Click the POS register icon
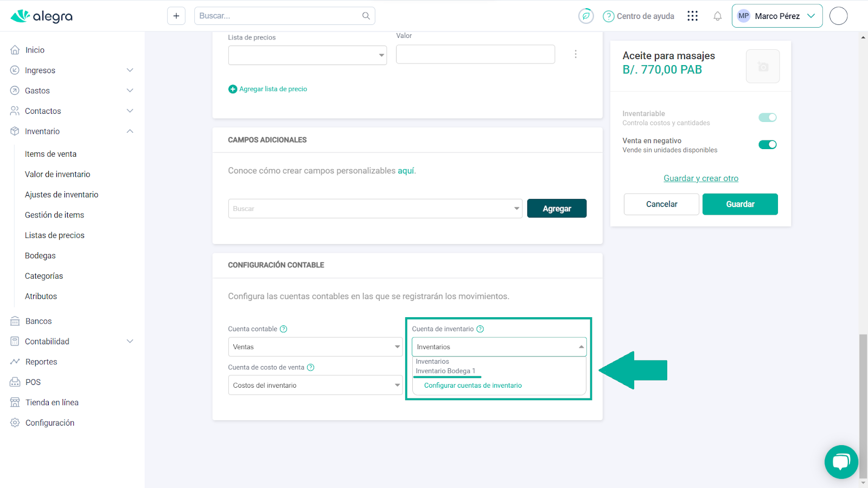 15,382
